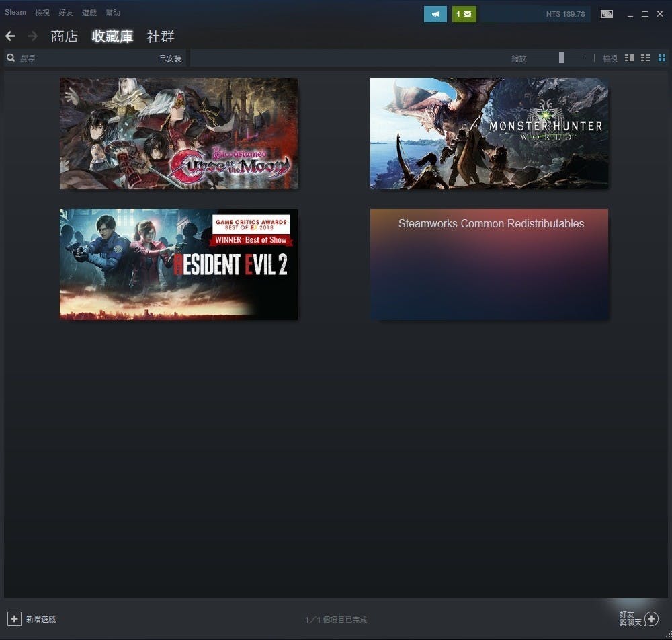The image size is (672, 640).
Task: Open the blue megaphone announcements icon
Action: (435, 14)
